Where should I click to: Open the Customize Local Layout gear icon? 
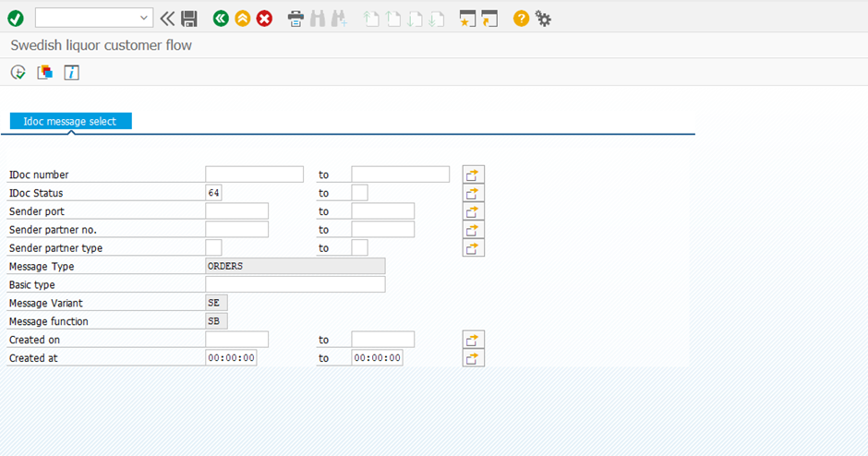(x=544, y=18)
